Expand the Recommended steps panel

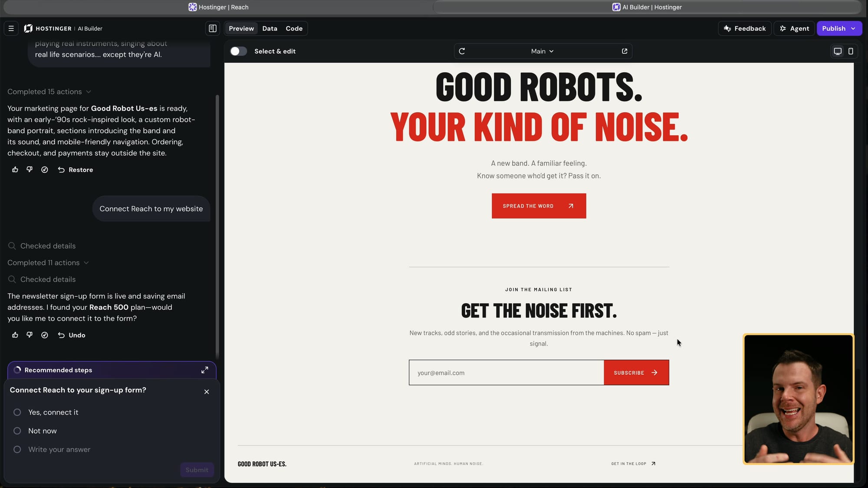(205, 370)
